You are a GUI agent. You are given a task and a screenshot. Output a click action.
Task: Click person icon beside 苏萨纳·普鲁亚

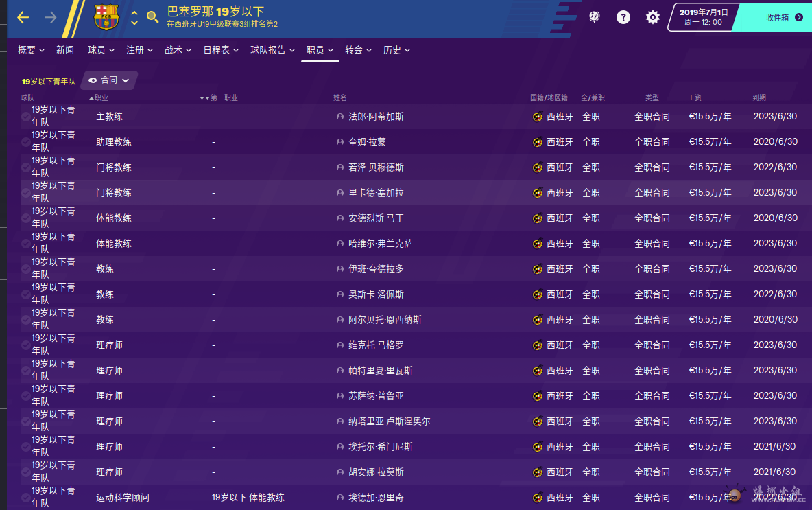point(339,396)
